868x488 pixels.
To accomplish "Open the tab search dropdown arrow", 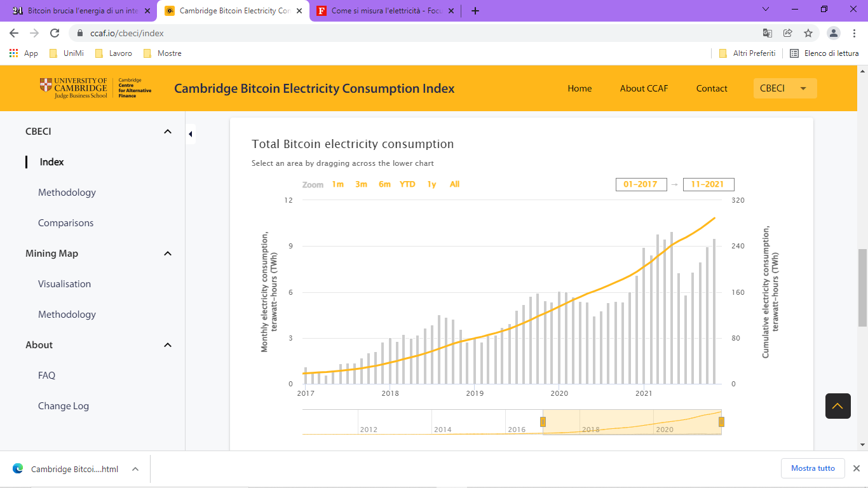I will click(x=766, y=9).
